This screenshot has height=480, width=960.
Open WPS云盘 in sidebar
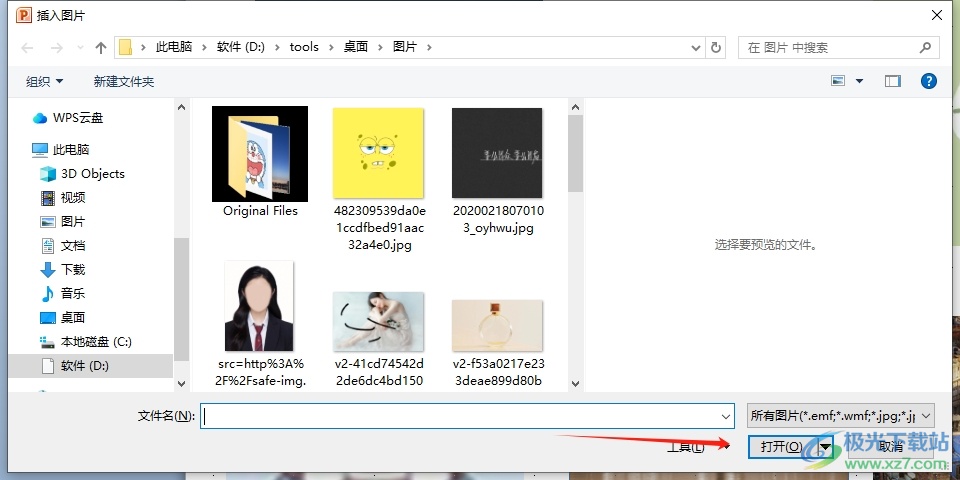click(x=77, y=118)
